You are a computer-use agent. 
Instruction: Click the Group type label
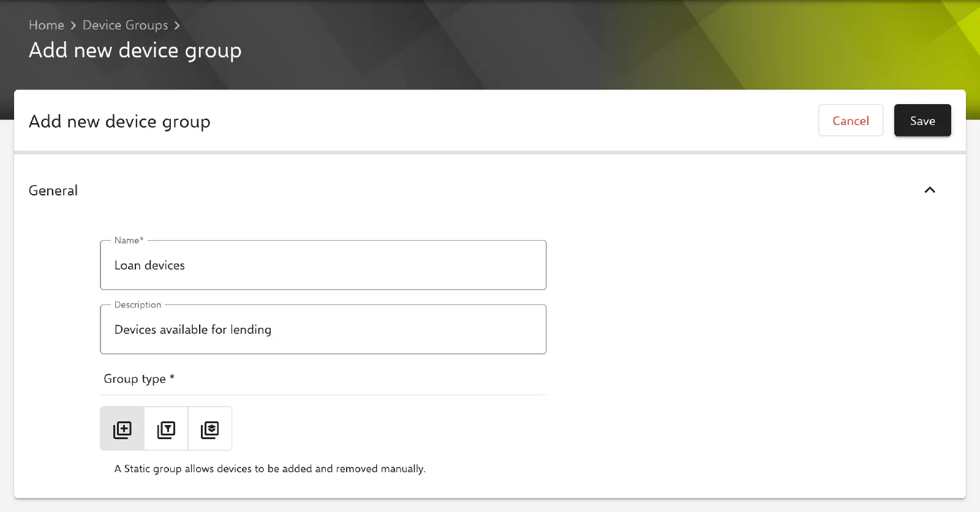[x=139, y=379]
